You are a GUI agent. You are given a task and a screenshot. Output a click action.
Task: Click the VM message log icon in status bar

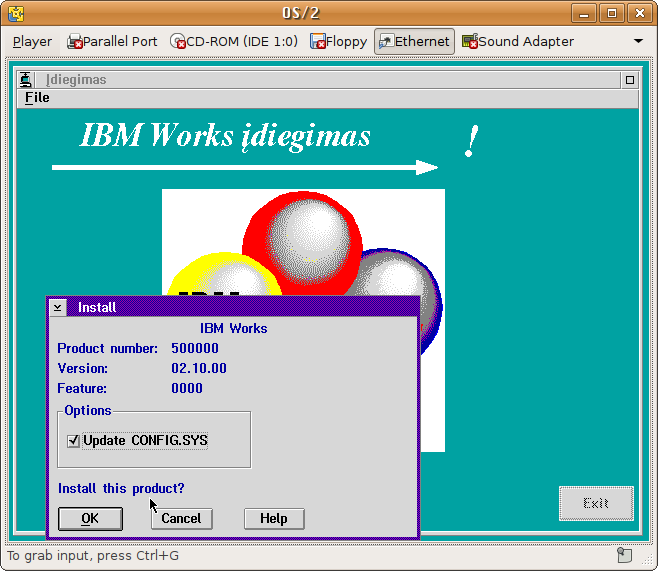[624, 555]
